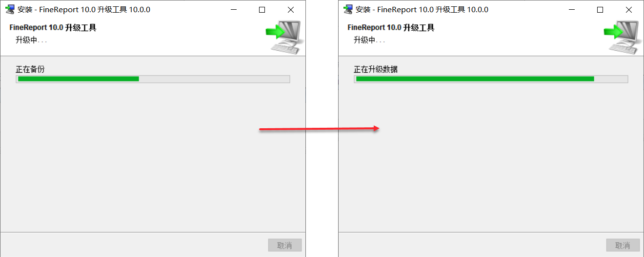Image resolution: width=644 pixels, height=257 pixels.
Task: Click the title text of the 正在升级数据 window
Action: [422, 9]
